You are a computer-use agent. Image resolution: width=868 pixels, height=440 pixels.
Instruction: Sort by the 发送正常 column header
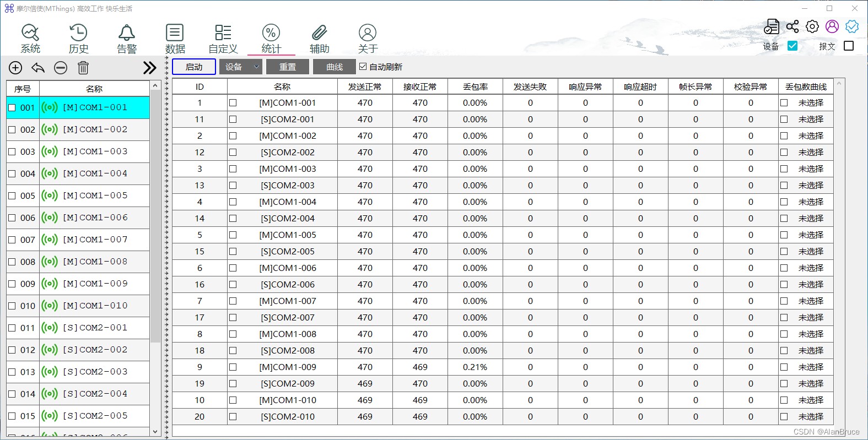click(x=365, y=86)
